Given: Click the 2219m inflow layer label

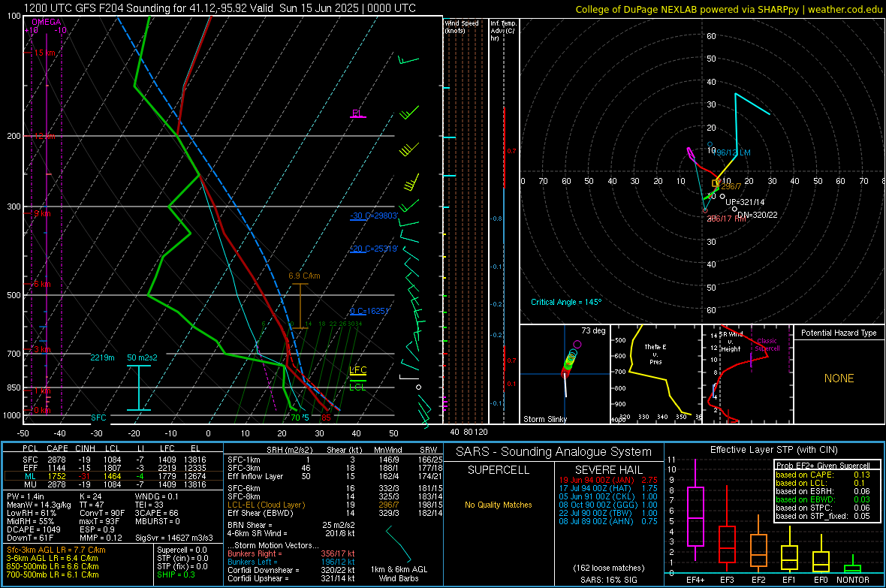Looking at the screenshot, I should (x=102, y=357).
